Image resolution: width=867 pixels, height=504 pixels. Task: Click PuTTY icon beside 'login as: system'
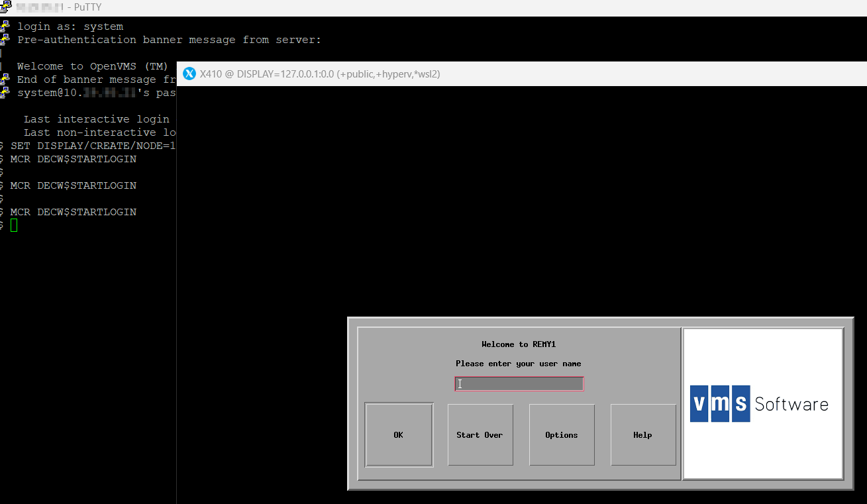click(x=5, y=26)
